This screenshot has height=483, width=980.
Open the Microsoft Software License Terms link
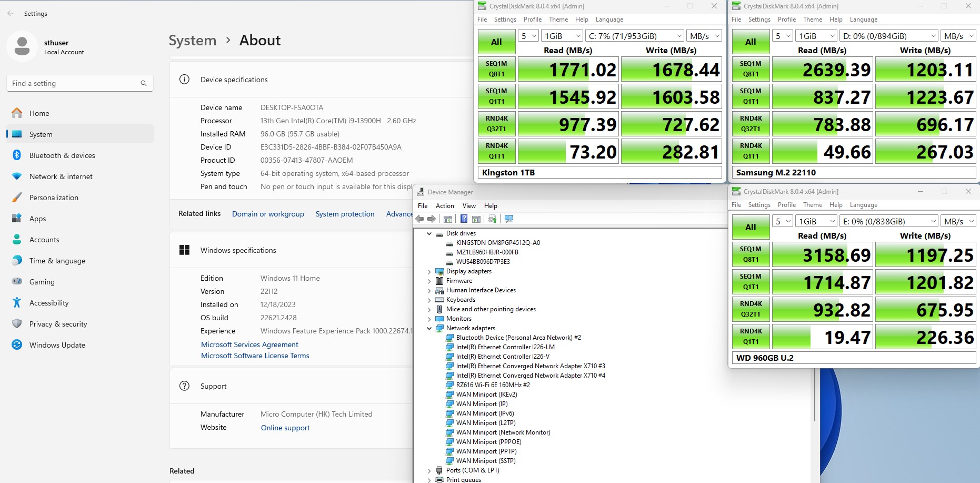(255, 356)
